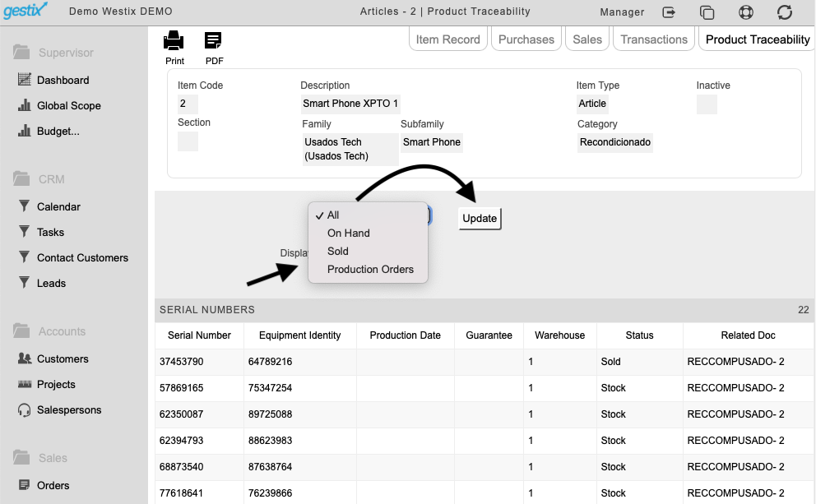
Task: Open RECCOMPUSADO- 2 for serial 37453790
Action: pos(736,362)
